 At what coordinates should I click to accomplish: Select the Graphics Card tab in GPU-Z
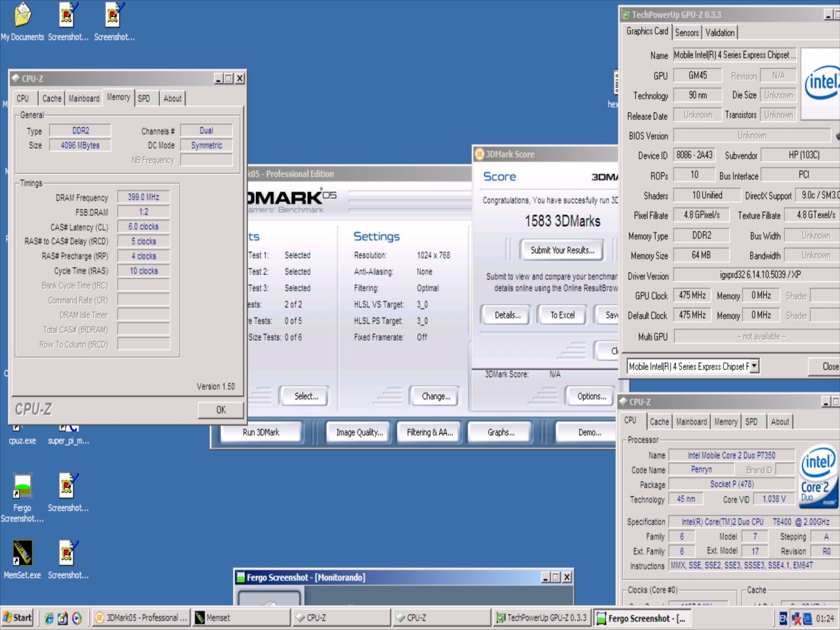pos(647,31)
